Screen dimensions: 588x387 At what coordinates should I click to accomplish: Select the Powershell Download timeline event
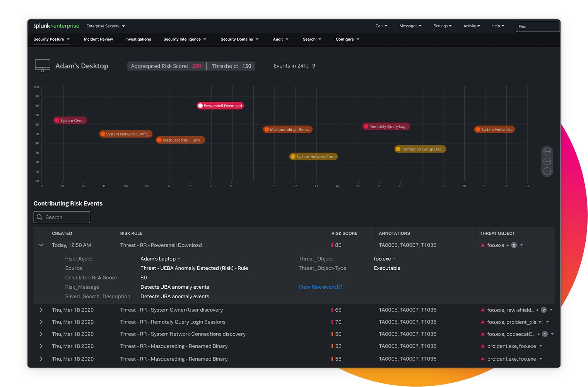(x=220, y=106)
